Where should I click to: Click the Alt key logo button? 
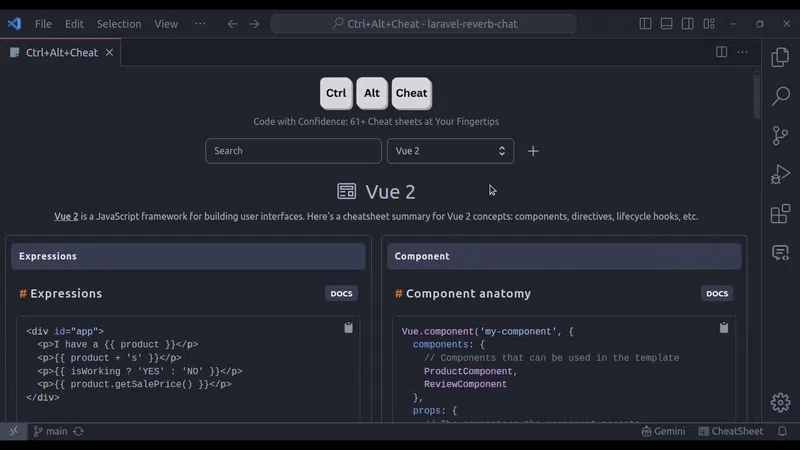click(372, 93)
